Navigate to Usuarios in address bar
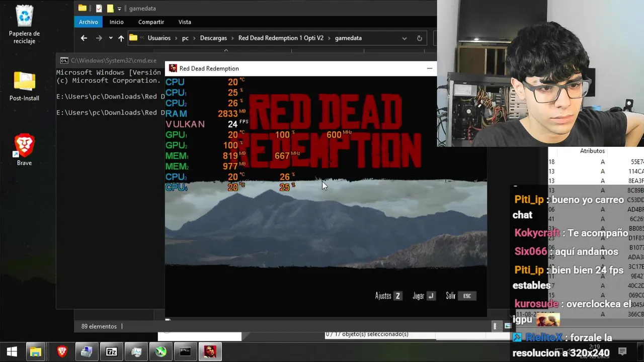 point(159,38)
